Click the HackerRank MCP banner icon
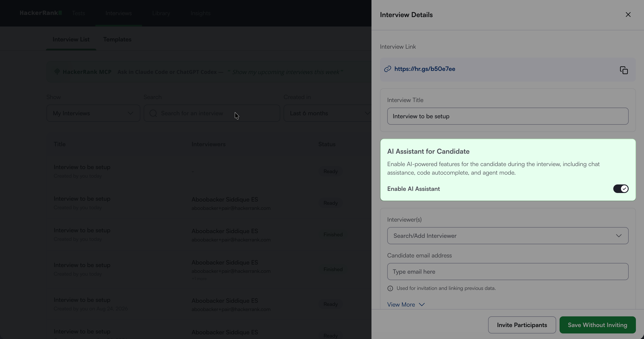The height and width of the screenshot is (339, 644). (x=57, y=72)
